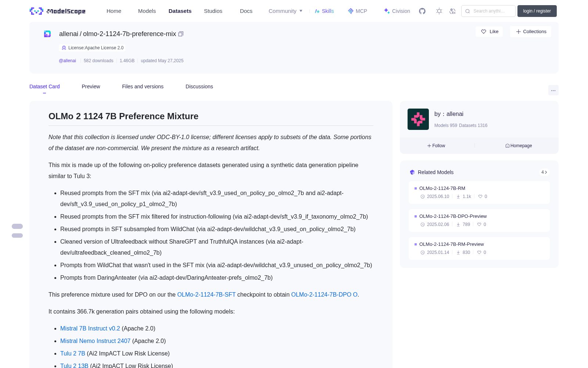Image resolution: width=588 pixels, height=368 pixels.
Task: Switch language with the translate icon
Action: click(452, 11)
